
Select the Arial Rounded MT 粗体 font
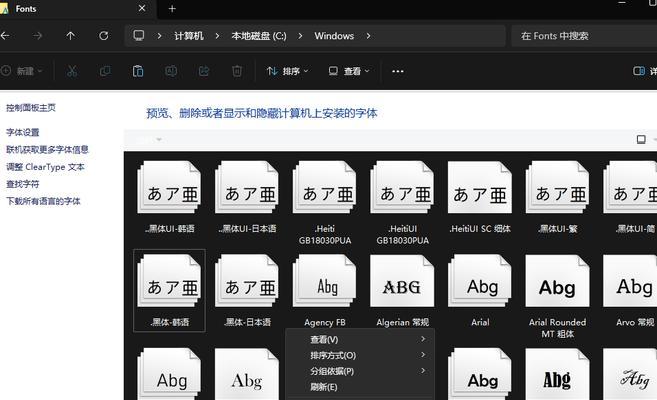(558, 297)
